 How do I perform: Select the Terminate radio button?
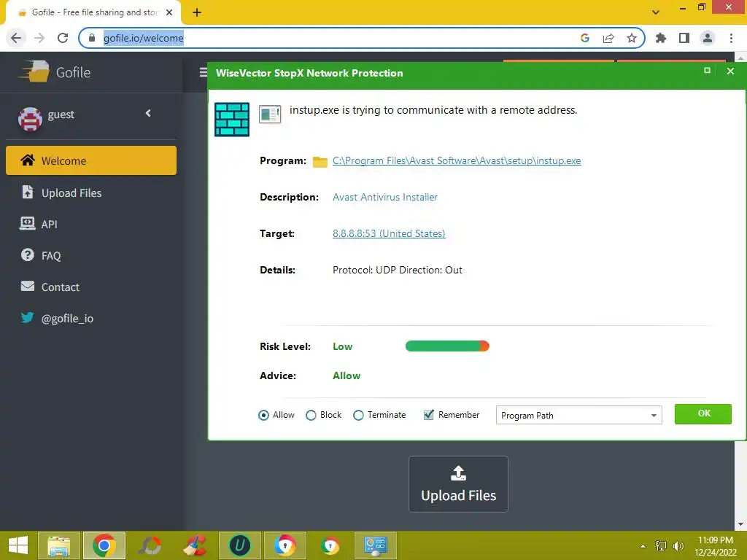click(x=358, y=415)
